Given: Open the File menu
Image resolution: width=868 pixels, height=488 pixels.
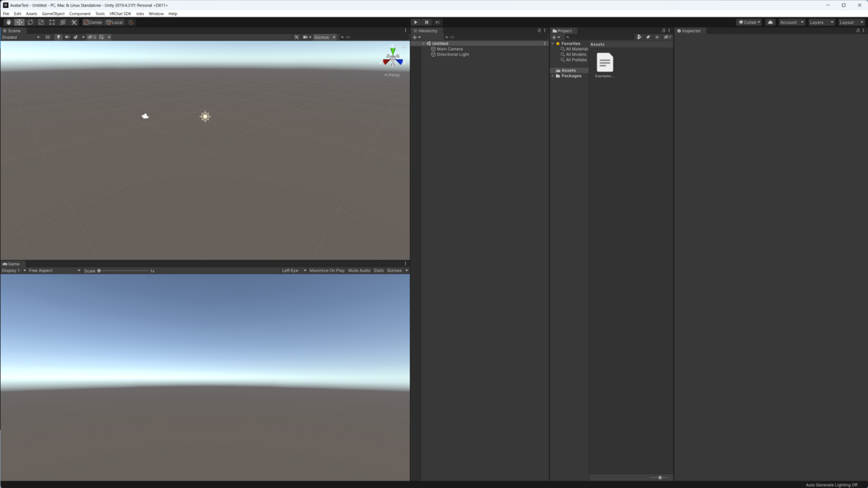Looking at the screenshot, I should coord(6,14).
